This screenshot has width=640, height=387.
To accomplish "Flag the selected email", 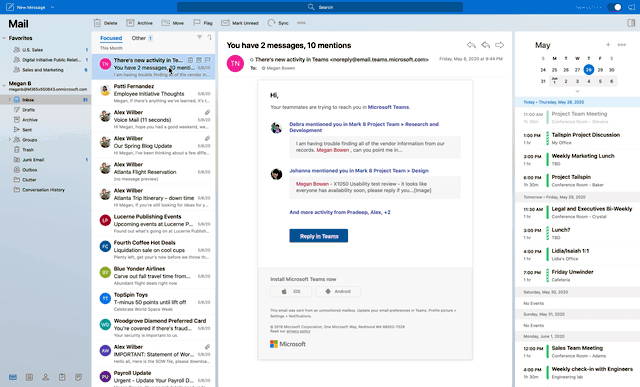I will [x=203, y=23].
